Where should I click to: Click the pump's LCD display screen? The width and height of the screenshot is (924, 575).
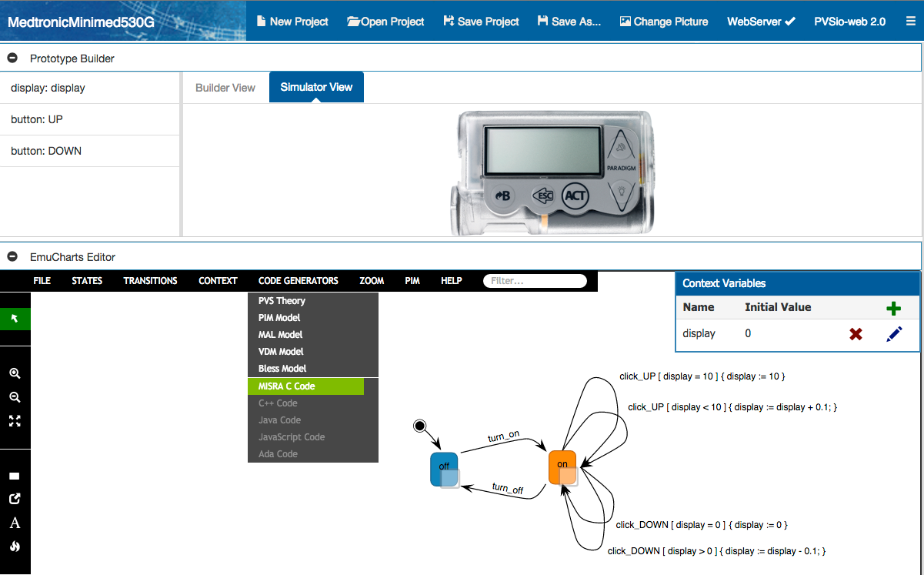tap(543, 151)
